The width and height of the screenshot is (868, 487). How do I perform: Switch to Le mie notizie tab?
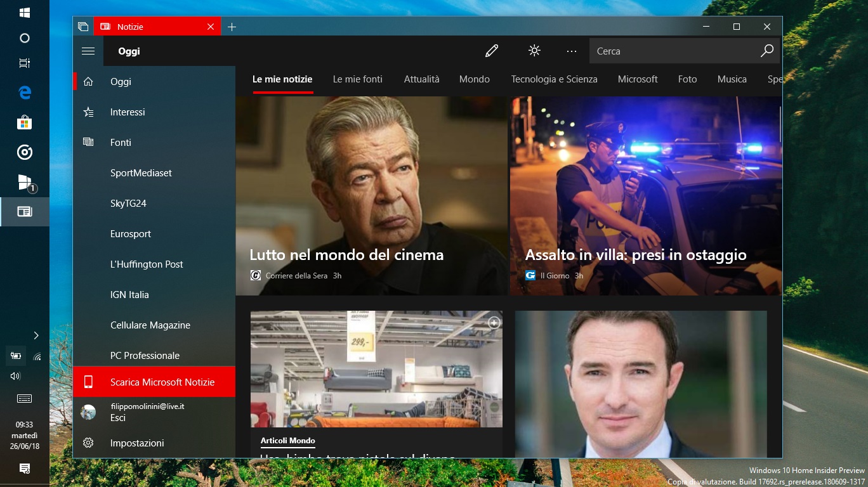[x=282, y=79]
